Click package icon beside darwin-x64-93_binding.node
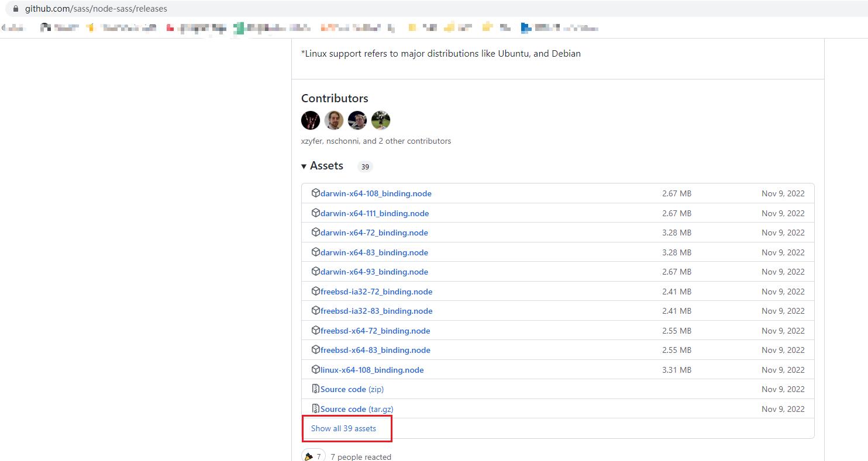868x461 pixels. pyautogui.click(x=316, y=272)
